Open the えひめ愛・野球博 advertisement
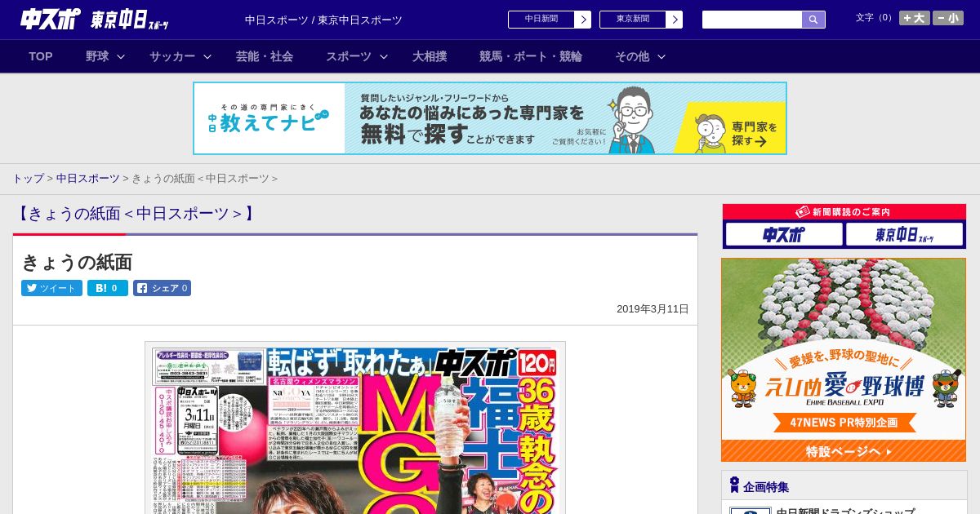The width and height of the screenshot is (980, 514). pyautogui.click(x=844, y=360)
